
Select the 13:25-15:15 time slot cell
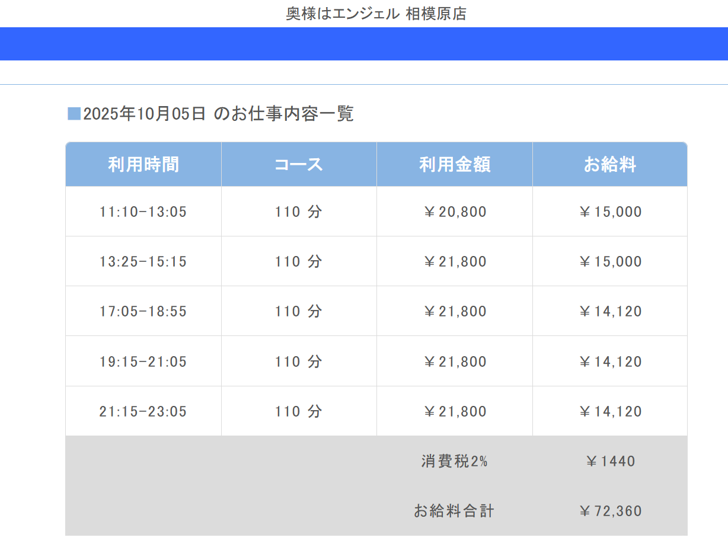[143, 262]
